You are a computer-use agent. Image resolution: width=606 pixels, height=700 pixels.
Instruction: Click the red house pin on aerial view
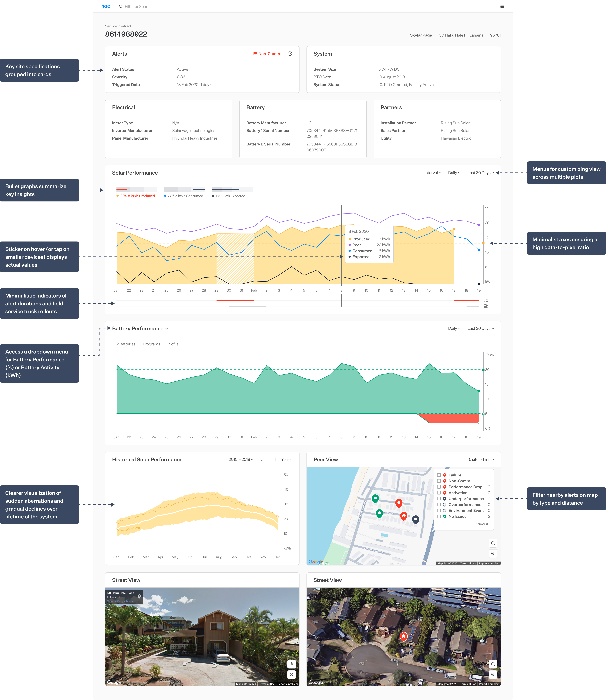pos(403,637)
